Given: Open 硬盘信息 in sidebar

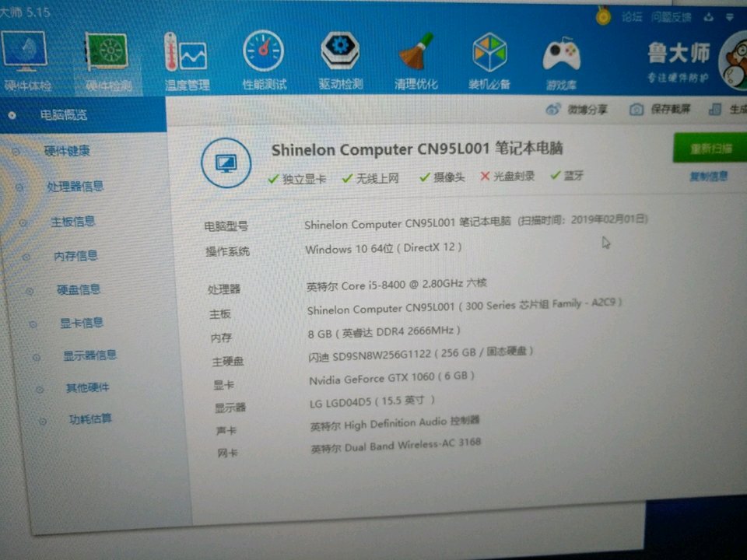Looking at the screenshot, I should click(x=79, y=289).
